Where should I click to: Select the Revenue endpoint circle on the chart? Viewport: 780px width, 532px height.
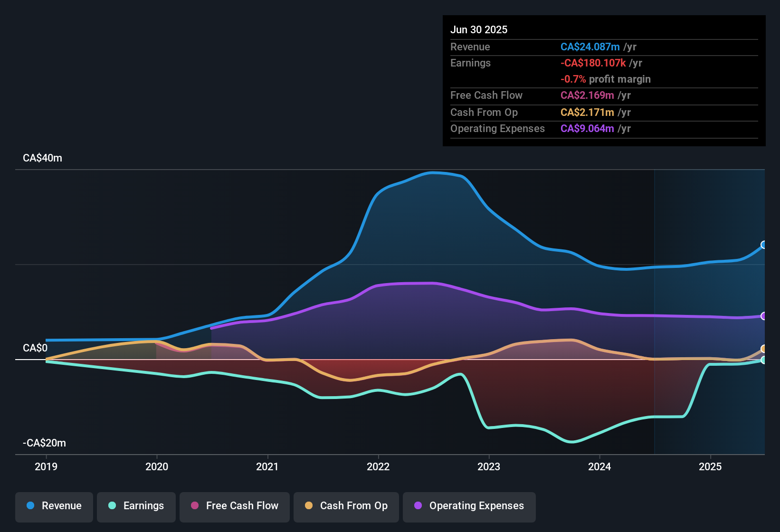pos(763,245)
